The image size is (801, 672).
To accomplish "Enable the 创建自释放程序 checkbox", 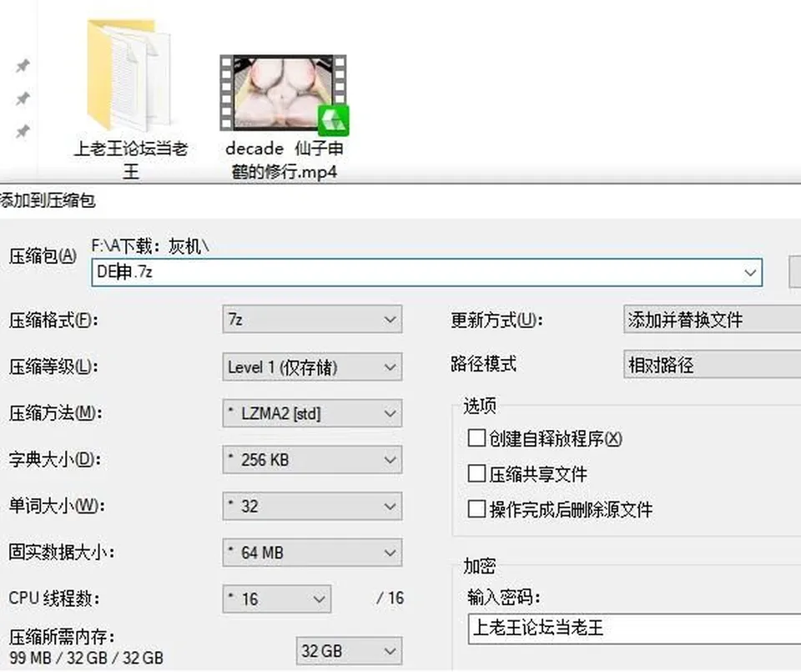I will tap(476, 438).
